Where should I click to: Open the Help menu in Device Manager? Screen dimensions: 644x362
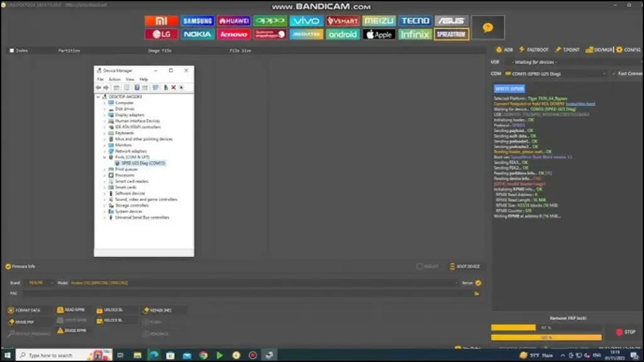(144, 79)
